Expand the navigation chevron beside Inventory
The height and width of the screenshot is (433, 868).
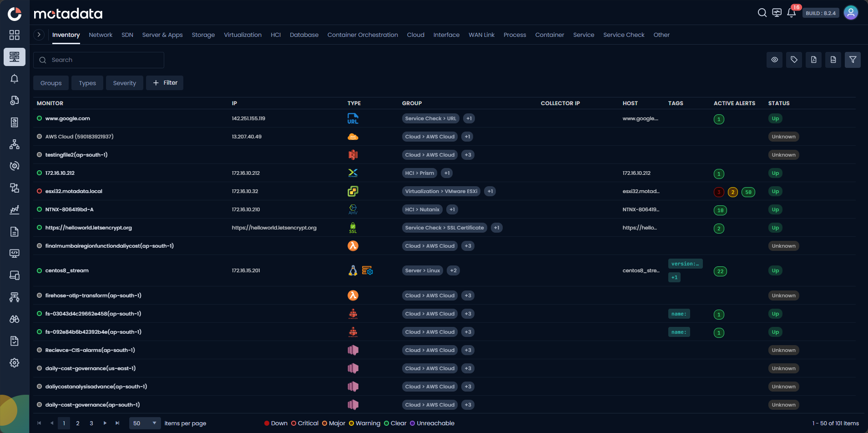tap(39, 35)
